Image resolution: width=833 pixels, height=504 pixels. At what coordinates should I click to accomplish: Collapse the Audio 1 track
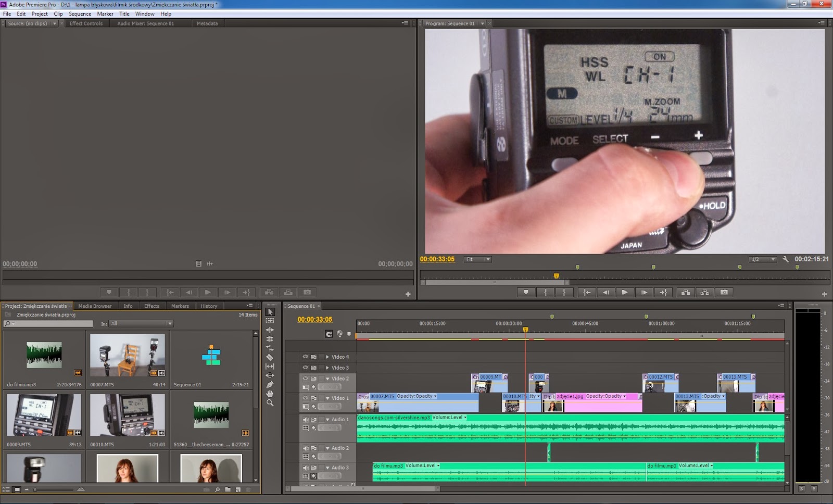coord(327,419)
